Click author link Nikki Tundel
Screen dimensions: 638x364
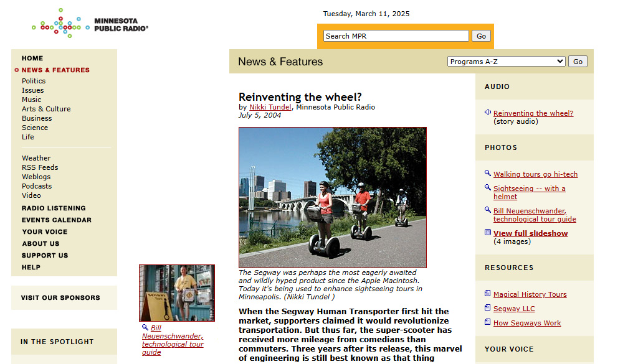(270, 107)
